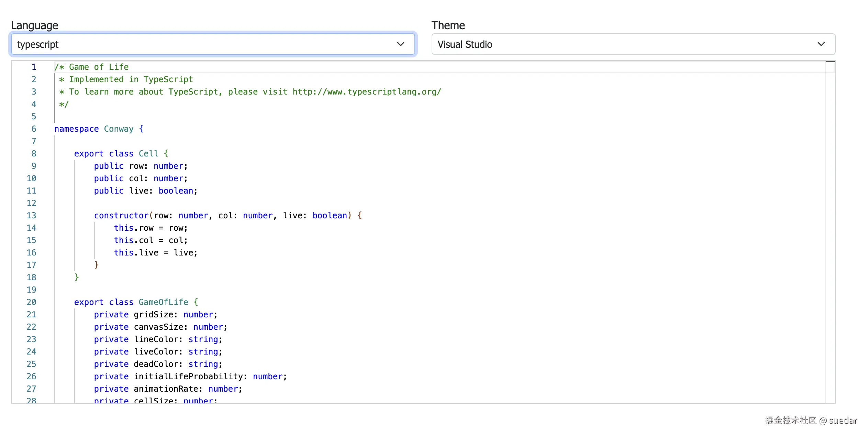Click line number 13 in the gutter
868x436 pixels.
click(31, 216)
